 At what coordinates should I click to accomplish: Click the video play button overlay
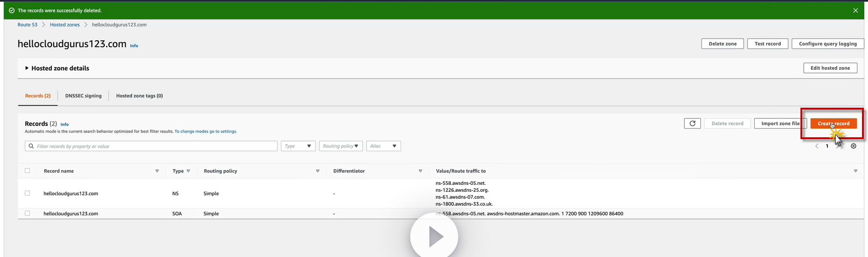(434, 236)
